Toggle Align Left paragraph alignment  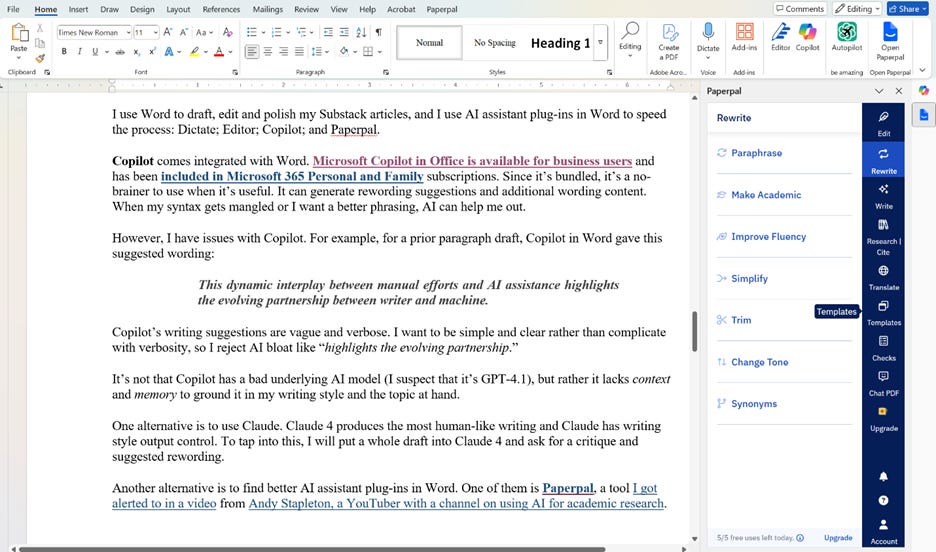[x=252, y=52]
